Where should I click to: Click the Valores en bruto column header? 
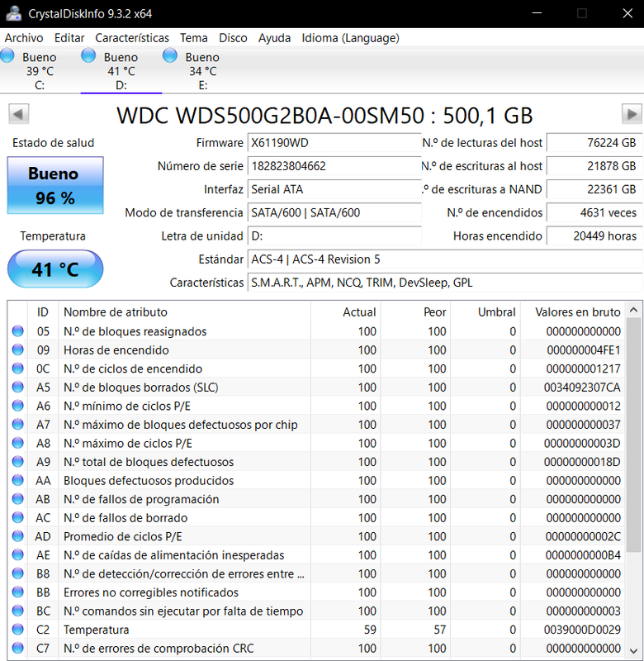click(573, 312)
